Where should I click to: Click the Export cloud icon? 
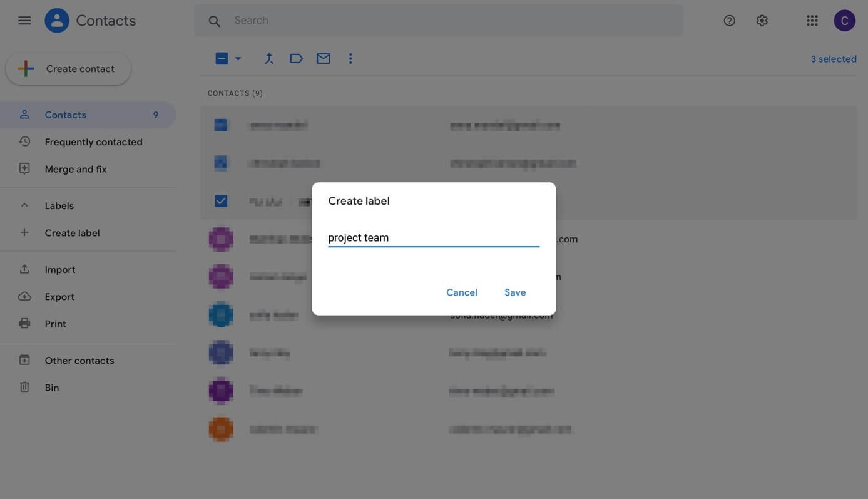coord(24,296)
